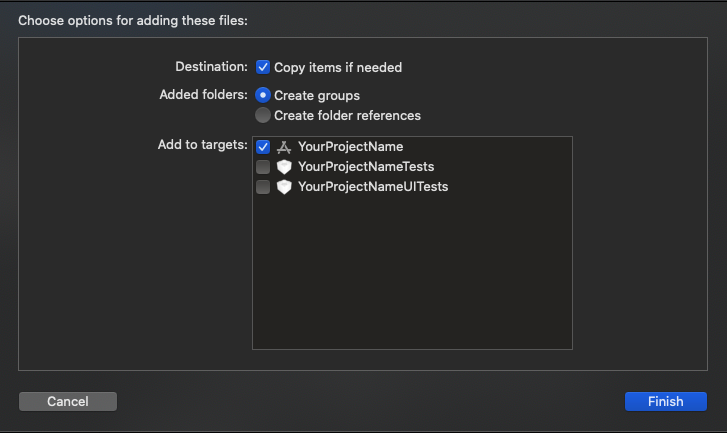This screenshot has width=727, height=433.
Task: Select the YourProjectNameUITests row label
Action: coord(372,187)
